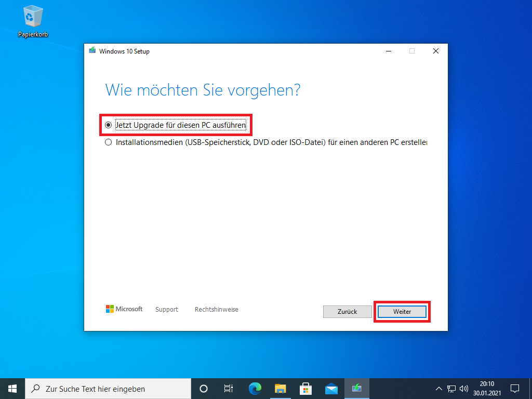Open the Papierkorb desktop icon
Screen dimensions: 532x399
click(x=33, y=21)
